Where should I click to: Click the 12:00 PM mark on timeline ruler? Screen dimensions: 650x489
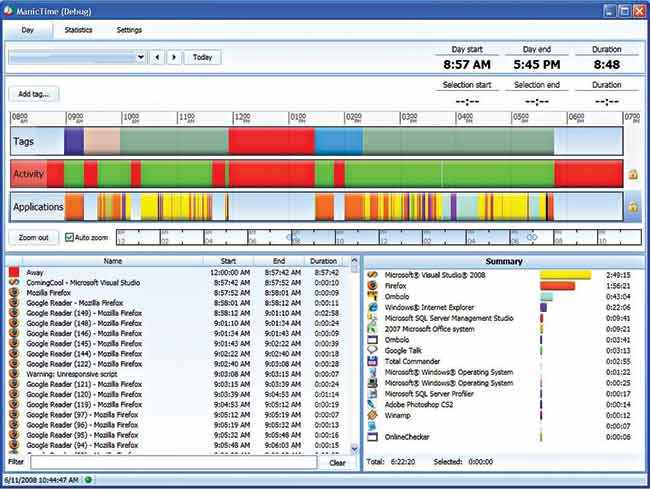pyautogui.click(x=242, y=118)
